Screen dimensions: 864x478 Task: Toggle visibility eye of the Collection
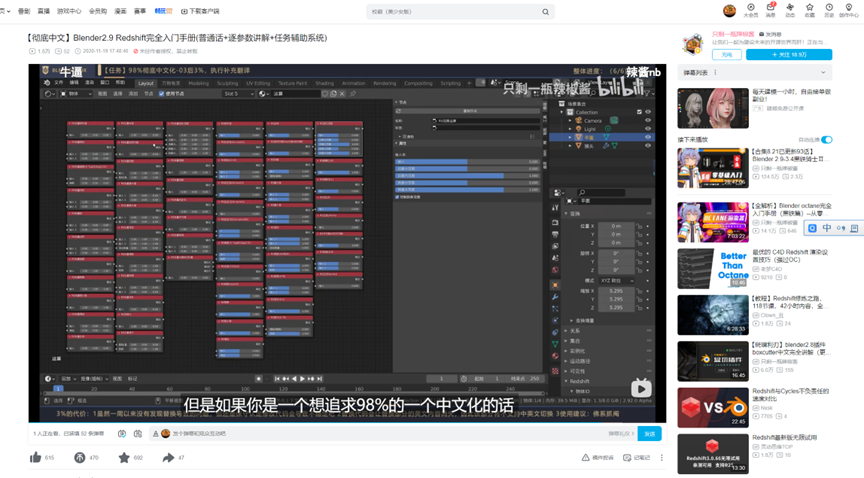[x=648, y=112]
